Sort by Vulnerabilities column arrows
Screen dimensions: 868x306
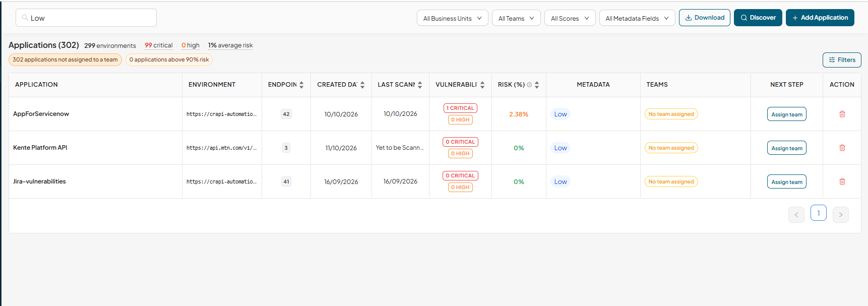482,85
